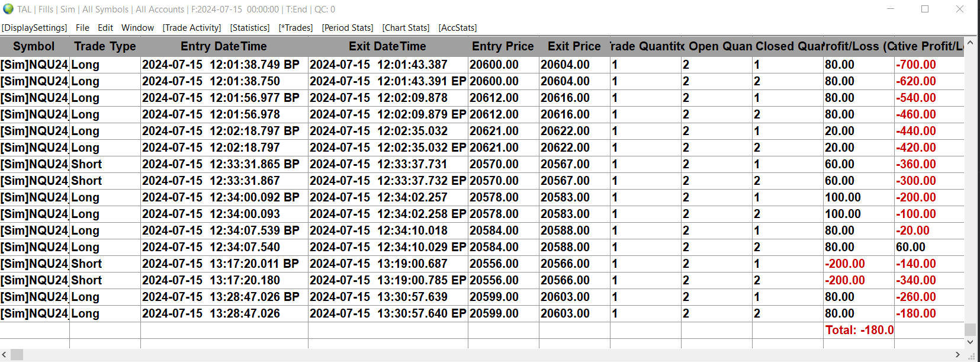This screenshot has height=362, width=980.
Task: Click the vertical scrollbar thumb
Action: point(970,329)
